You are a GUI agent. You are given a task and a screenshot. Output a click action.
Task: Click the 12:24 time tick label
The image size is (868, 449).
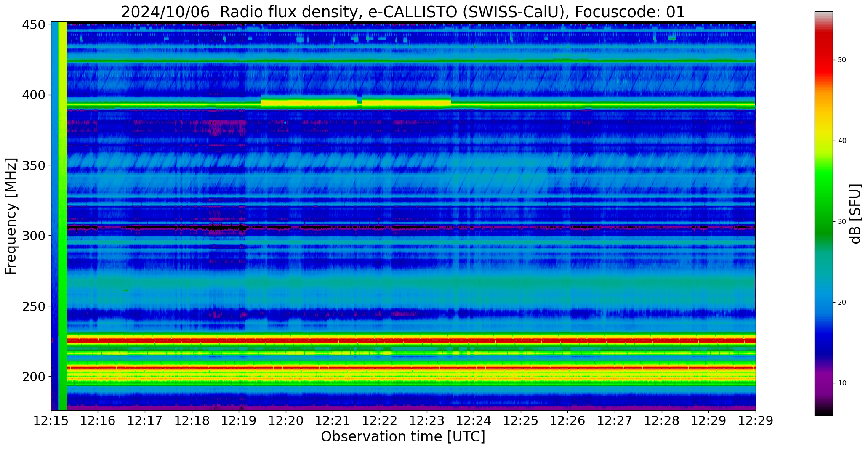[474, 420]
